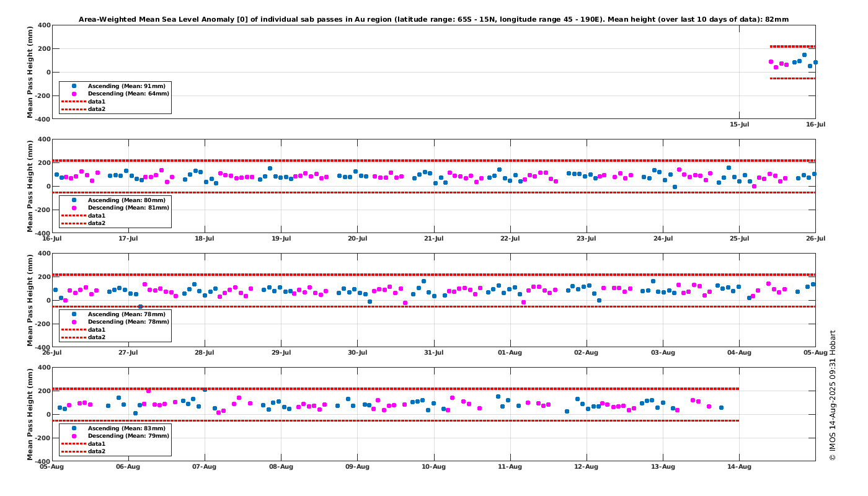
Task: Click the '14-Aug' x-axis tick label
Action: (739, 467)
